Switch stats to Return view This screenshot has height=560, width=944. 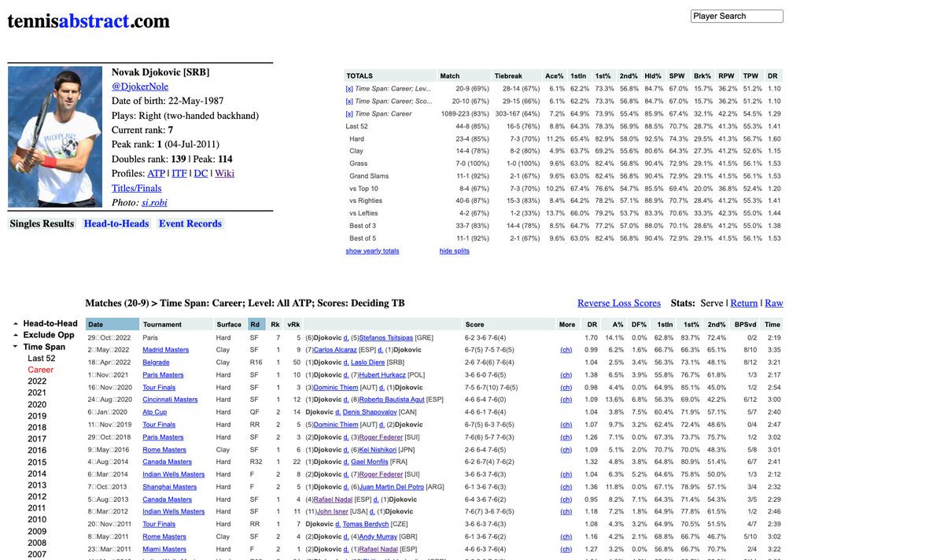click(x=744, y=303)
